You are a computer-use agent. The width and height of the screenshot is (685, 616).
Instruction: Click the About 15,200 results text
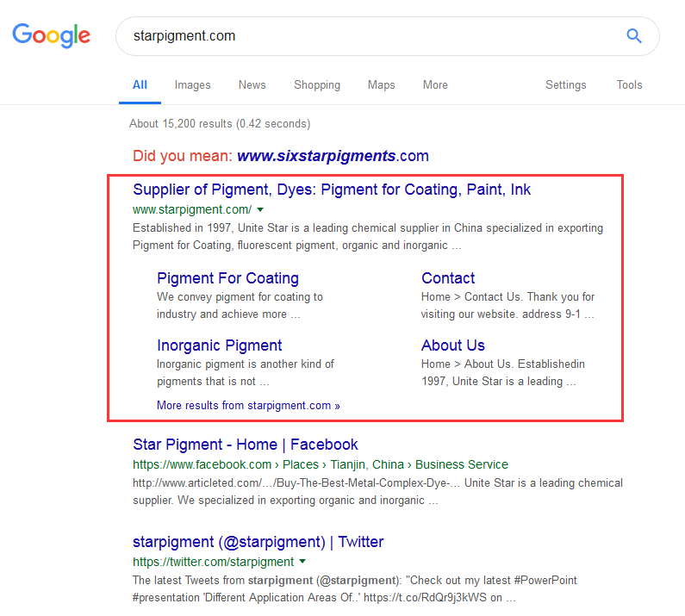(x=220, y=124)
